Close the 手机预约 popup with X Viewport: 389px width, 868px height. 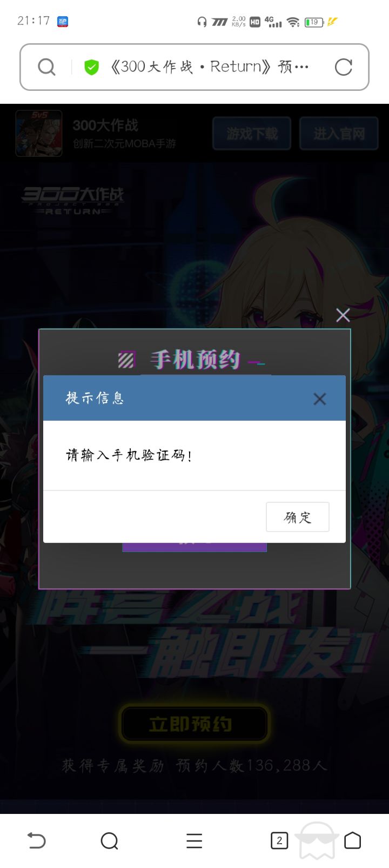[343, 315]
